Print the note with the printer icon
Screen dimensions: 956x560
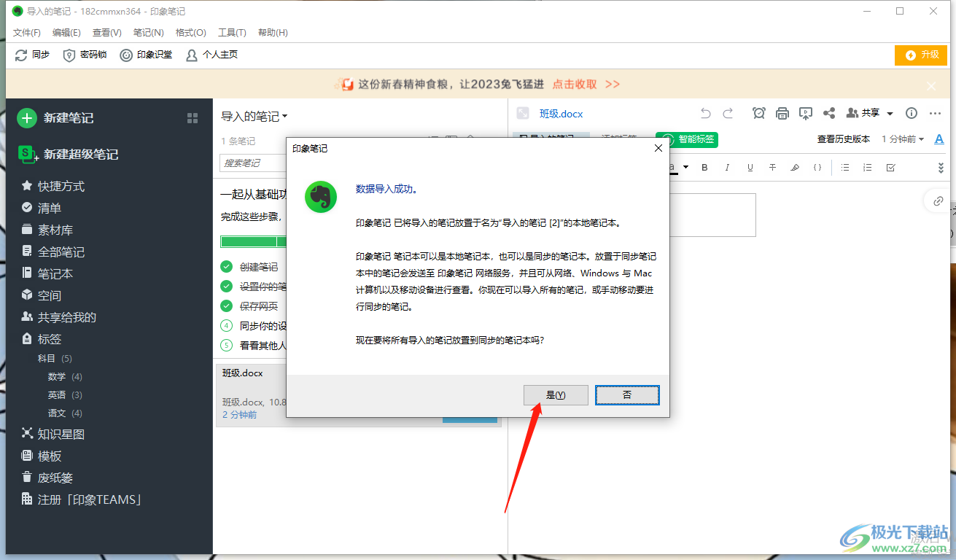[782, 113]
